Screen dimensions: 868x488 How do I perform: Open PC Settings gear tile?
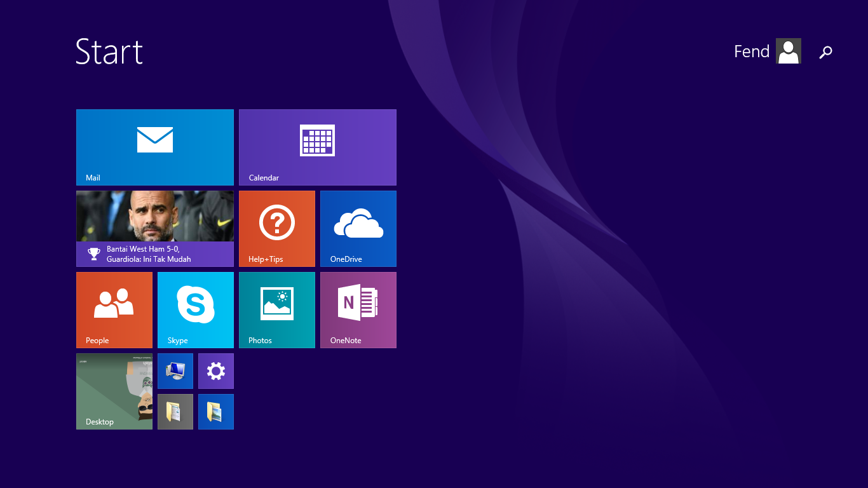[215, 370]
